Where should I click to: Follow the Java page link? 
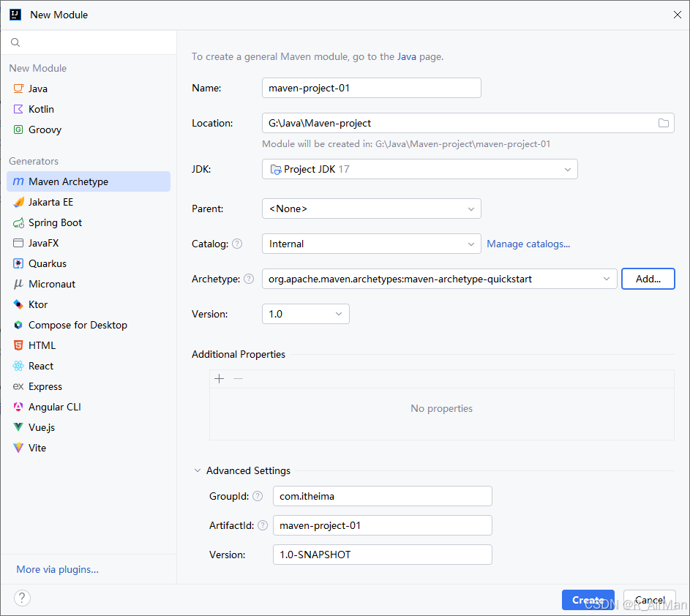(x=407, y=57)
